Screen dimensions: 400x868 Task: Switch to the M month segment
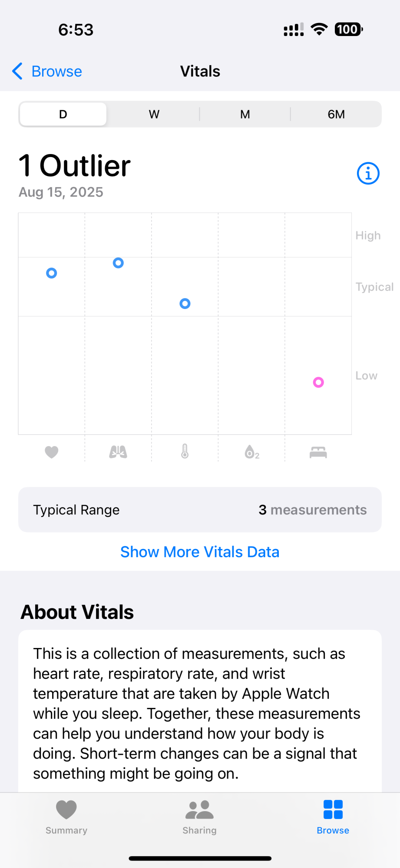pos(245,114)
